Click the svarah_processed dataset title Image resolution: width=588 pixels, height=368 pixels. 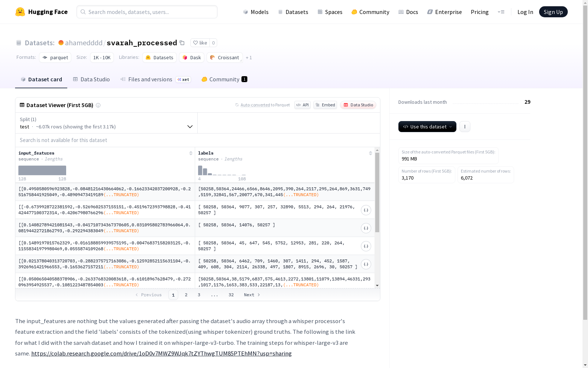click(142, 43)
